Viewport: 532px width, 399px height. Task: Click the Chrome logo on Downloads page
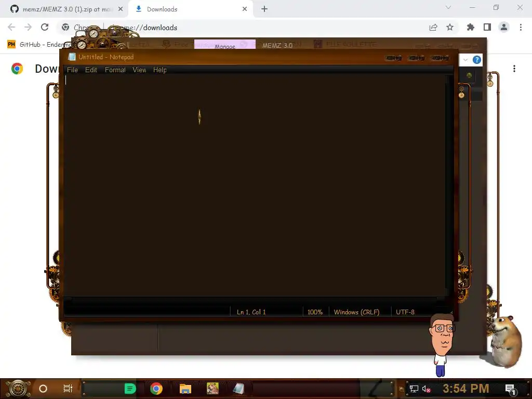tap(17, 69)
